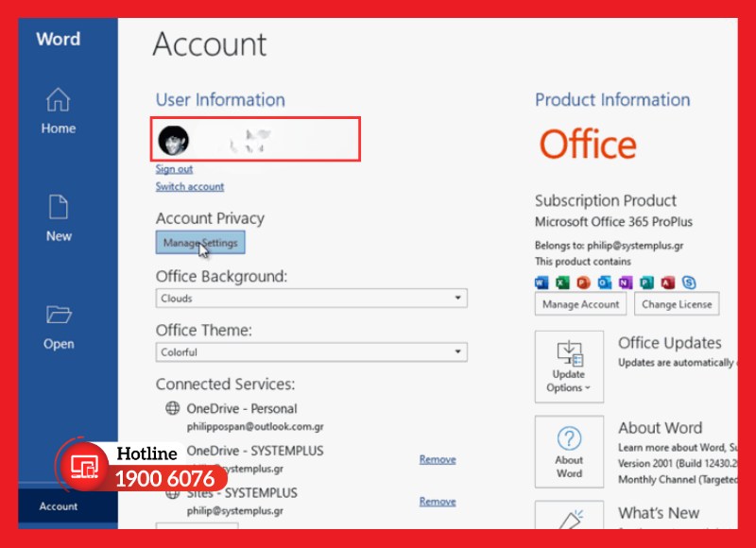Click the Excel app icon
The width and height of the screenshot is (756, 548).
[x=562, y=283]
